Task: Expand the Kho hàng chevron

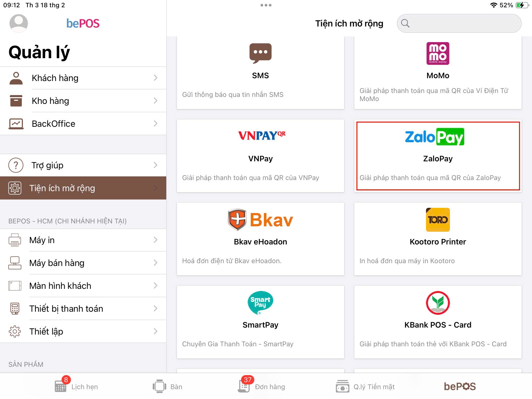Action: click(x=155, y=101)
